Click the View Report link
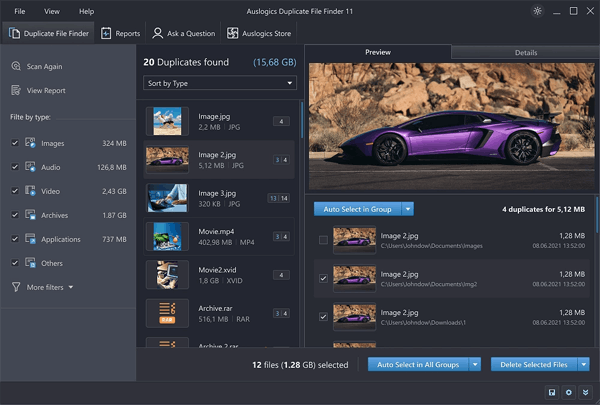 pos(46,91)
